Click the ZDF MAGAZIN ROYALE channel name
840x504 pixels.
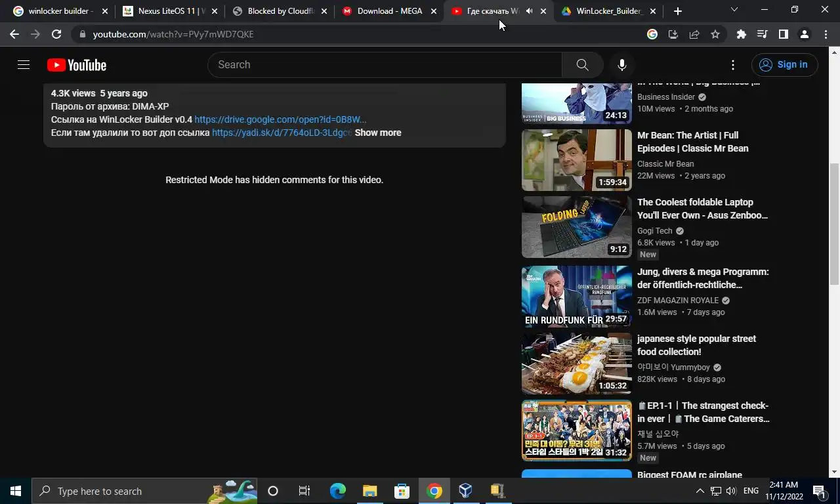click(678, 301)
